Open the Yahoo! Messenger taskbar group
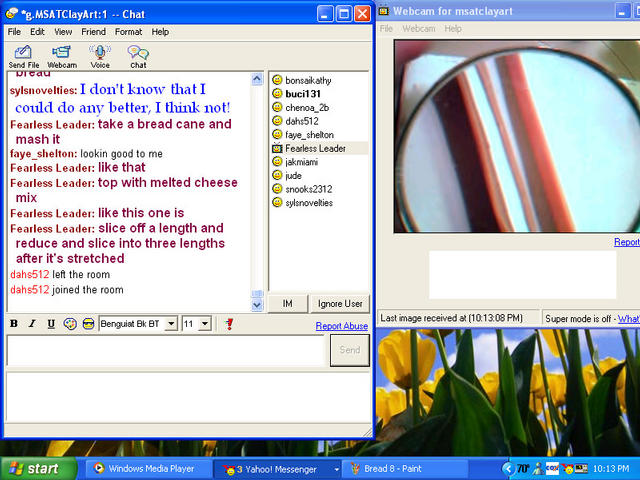The height and width of the screenshot is (480, 640). [x=278, y=469]
